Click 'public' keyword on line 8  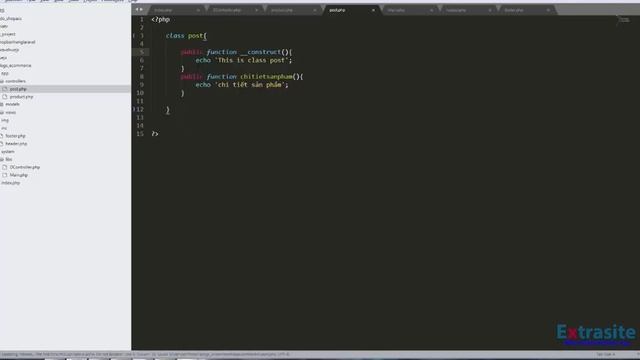(191, 77)
